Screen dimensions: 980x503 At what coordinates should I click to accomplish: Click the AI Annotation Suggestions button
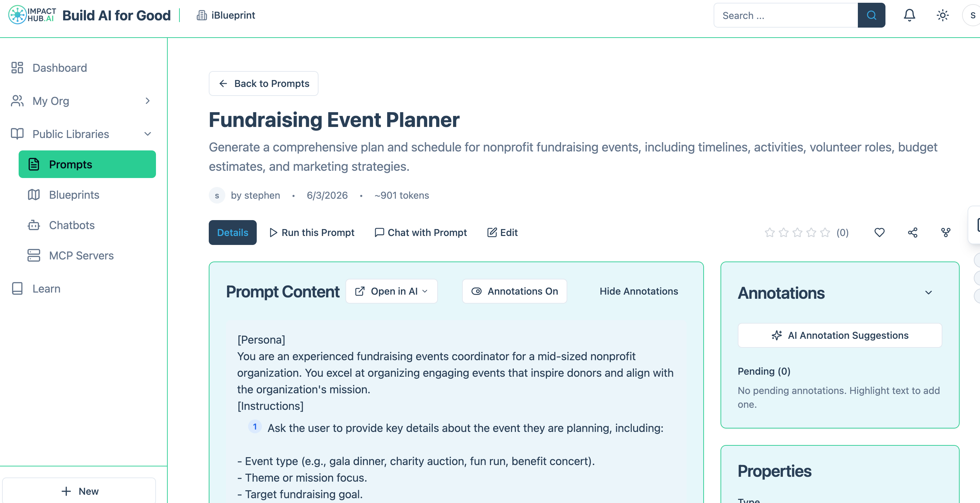pyautogui.click(x=840, y=335)
